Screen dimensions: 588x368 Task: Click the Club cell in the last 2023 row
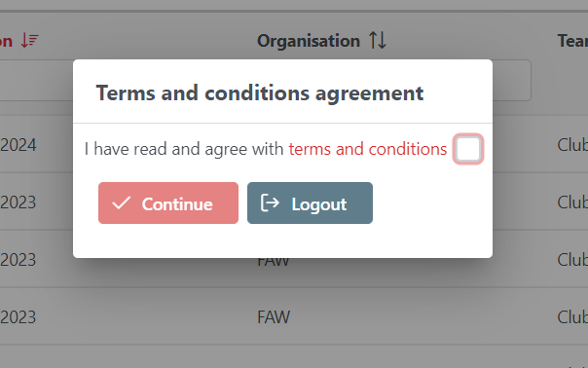pyautogui.click(x=572, y=317)
